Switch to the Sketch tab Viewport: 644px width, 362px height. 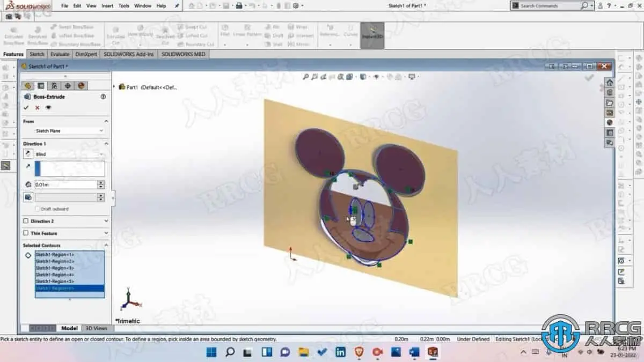tap(37, 54)
